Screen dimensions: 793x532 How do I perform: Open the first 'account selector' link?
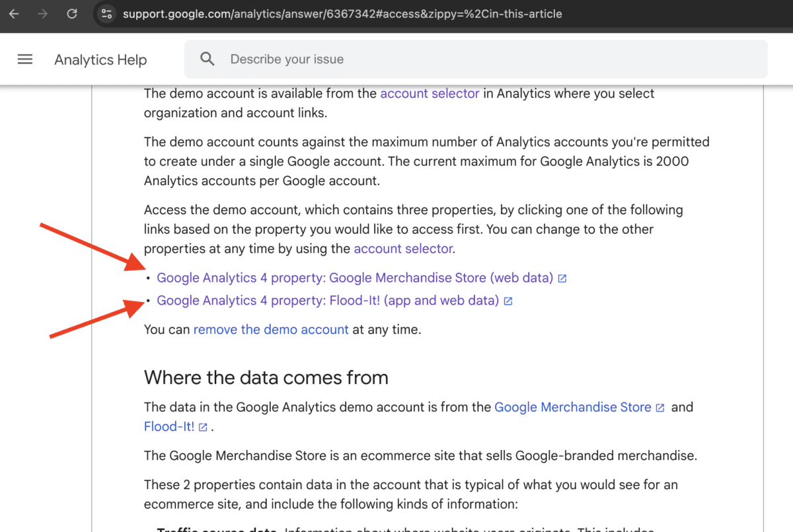coord(430,93)
